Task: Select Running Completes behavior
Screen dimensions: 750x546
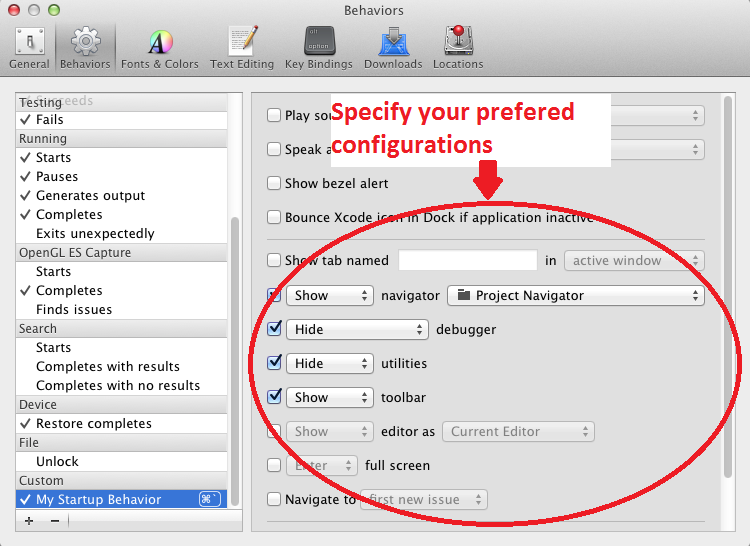Action: tap(121, 215)
